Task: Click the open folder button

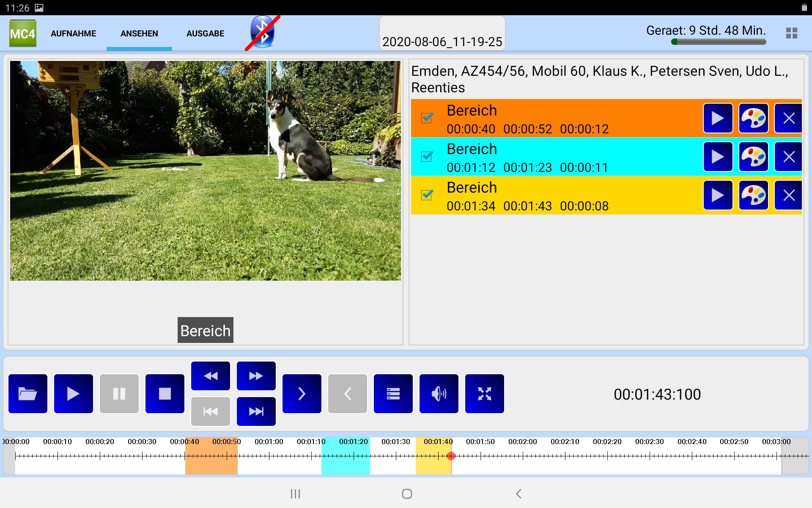Action: click(x=28, y=394)
